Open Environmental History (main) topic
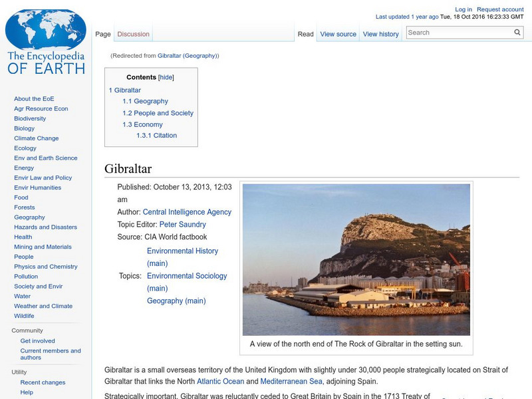Screen dimensions: 532x399 (182, 257)
